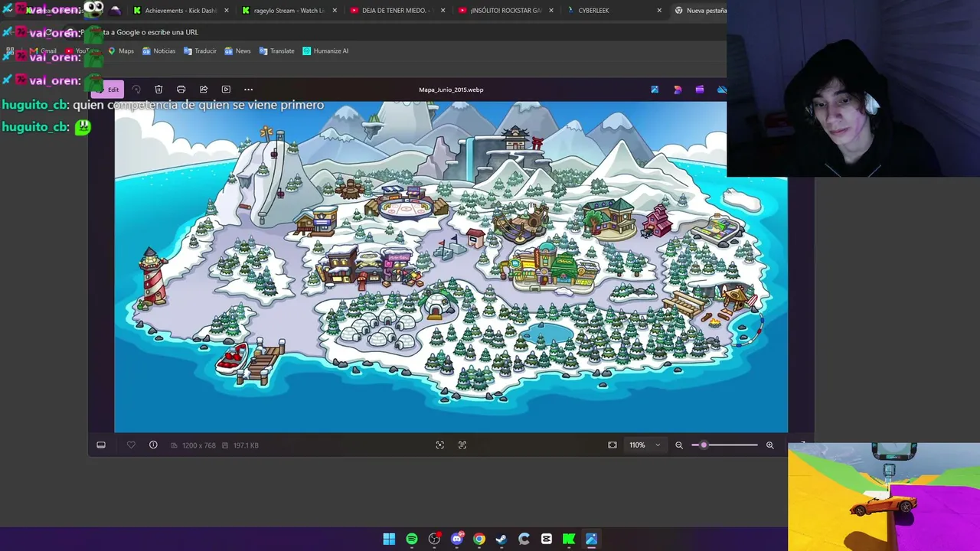Open the Traducir bookmark

pos(200,51)
